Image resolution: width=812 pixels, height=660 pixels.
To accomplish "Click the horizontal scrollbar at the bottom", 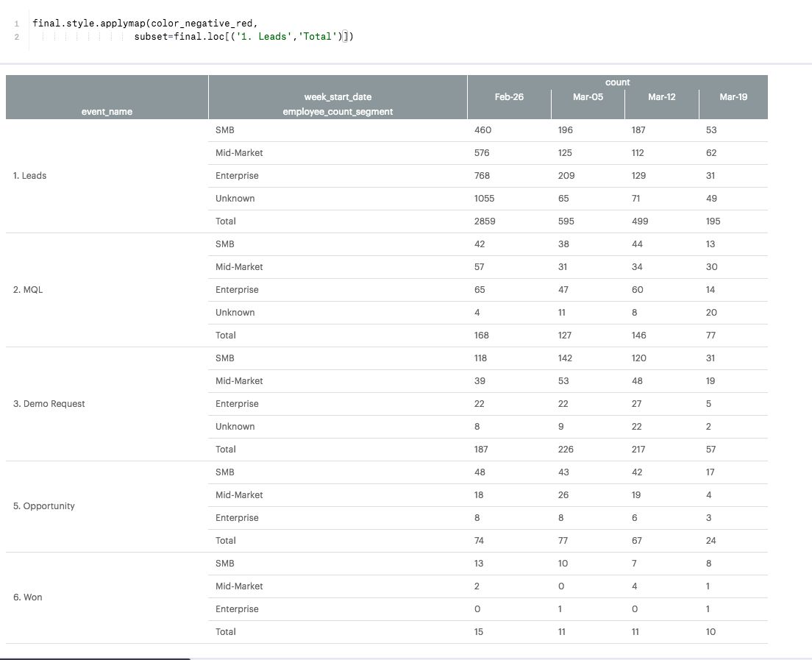I will [96, 659].
